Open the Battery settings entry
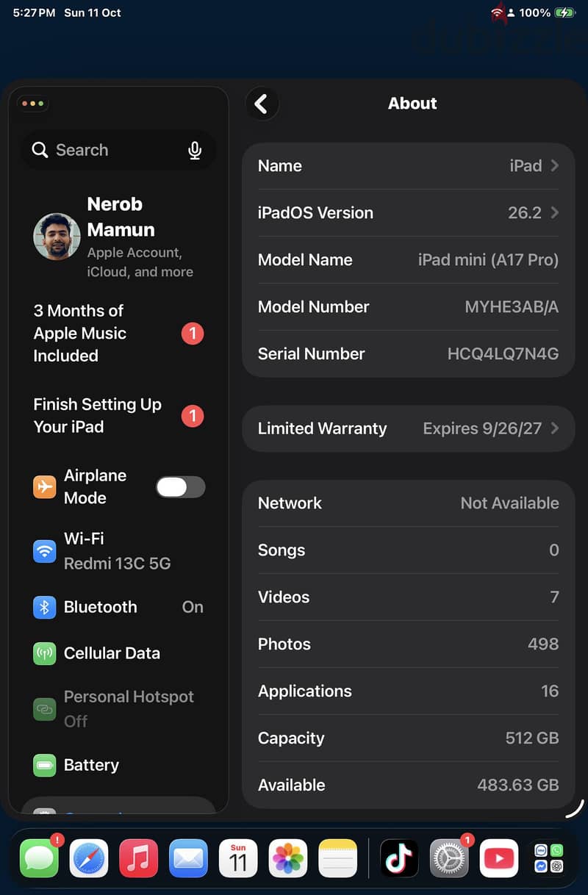 coord(118,765)
